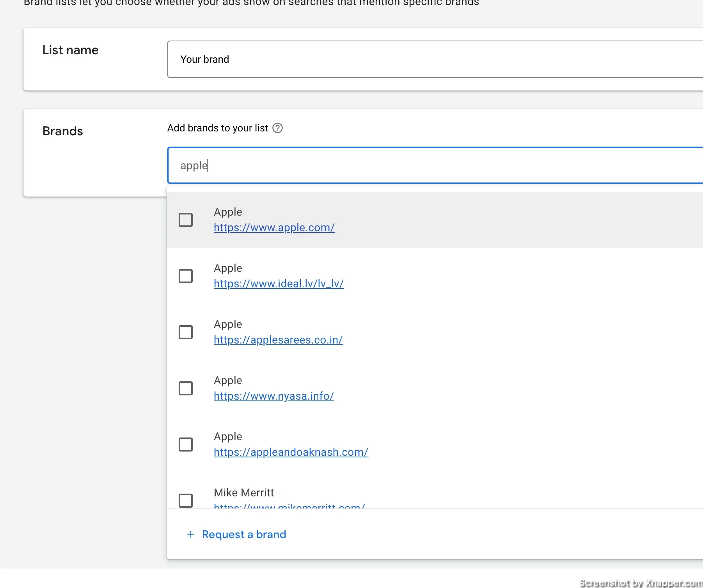Click the Apple name above the apple.com link
The width and height of the screenshot is (703, 588).
pyautogui.click(x=228, y=212)
